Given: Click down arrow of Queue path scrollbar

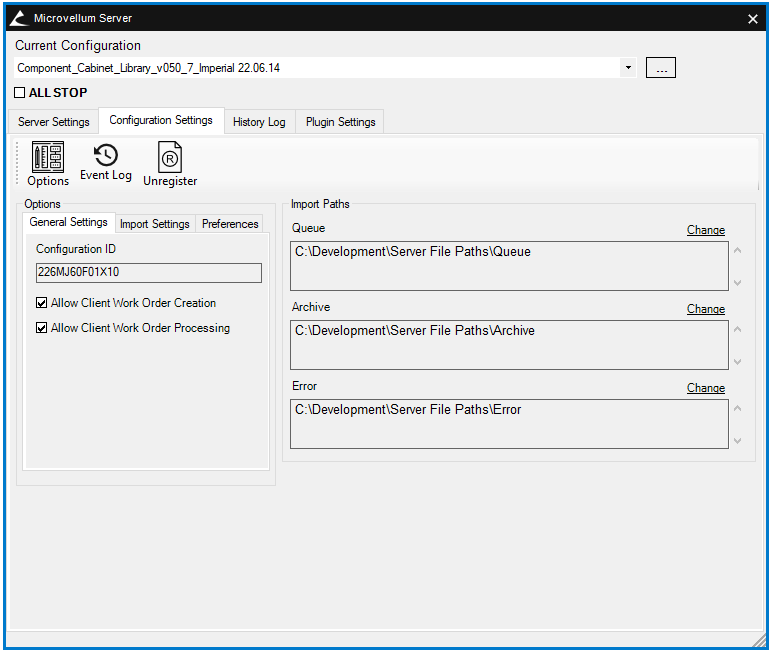Looking at the screenshot, I should tap(738, 283).
